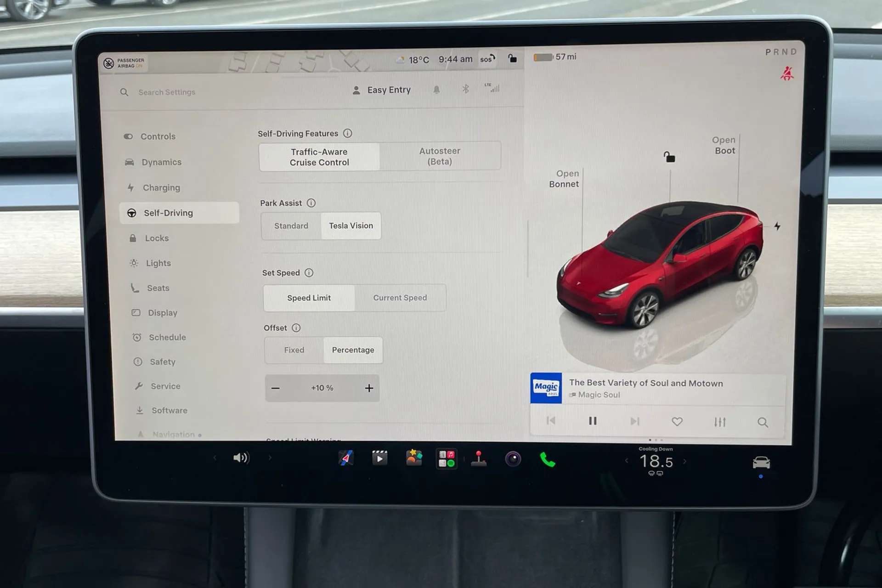Open the Lights settings
Image resolution: width=882 pixels, height=588 pixels.
click(150, 263)
